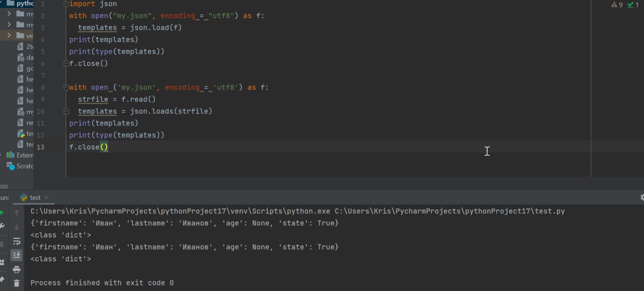Click the green checkmark indicator showing 1
The image size is (644, 291).
pos(632,5)
